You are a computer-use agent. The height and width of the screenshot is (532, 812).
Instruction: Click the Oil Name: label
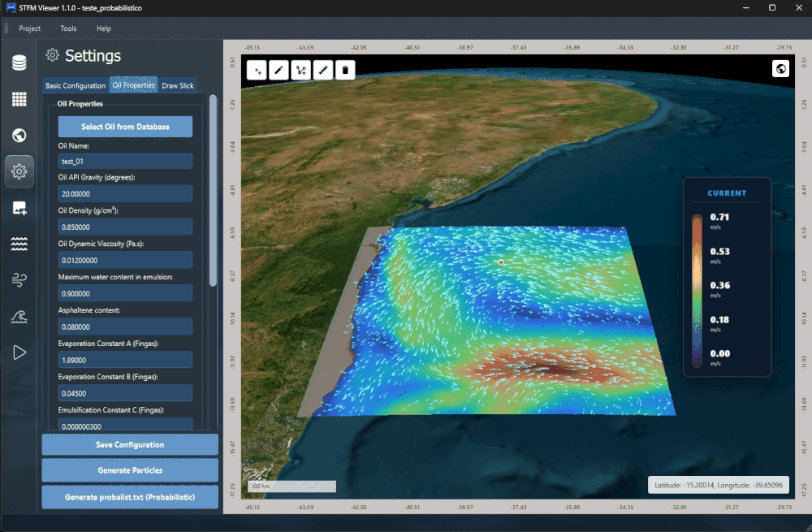coord(74,146)
